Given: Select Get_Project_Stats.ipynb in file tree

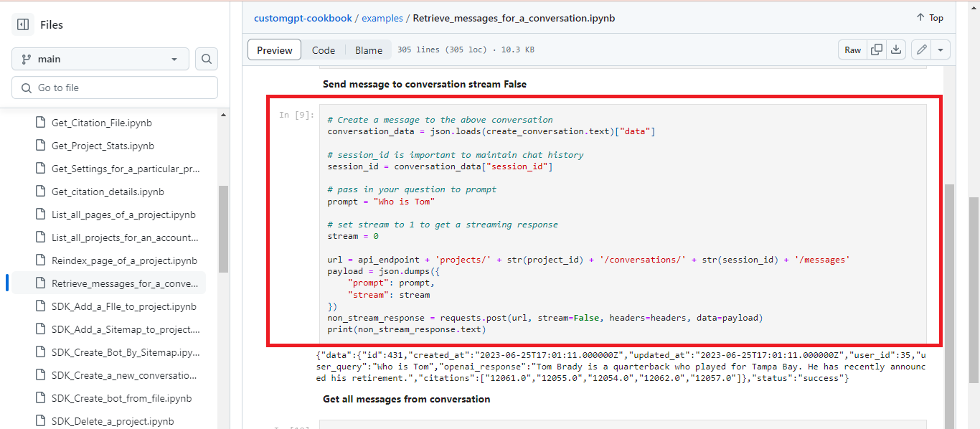Looking at the screenshot, I should 103,145.
